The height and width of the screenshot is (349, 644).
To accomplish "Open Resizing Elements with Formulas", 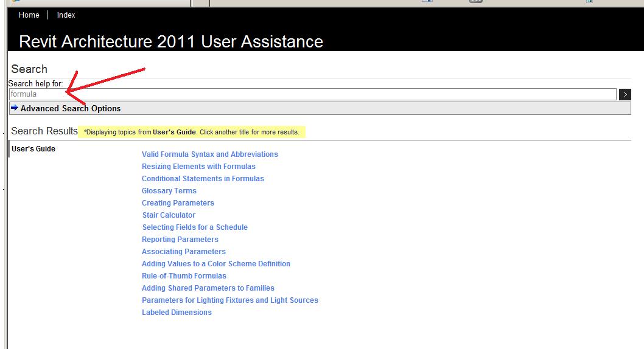I will point(198,167).
